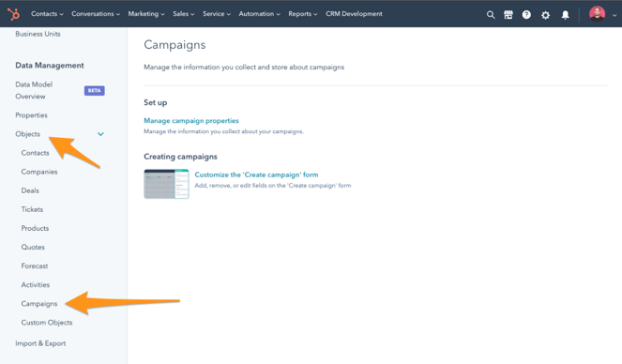Image resolution: width=622 pixels, height=364 pixels.
Task: Open the Service top menu
Action: [217, 14]
